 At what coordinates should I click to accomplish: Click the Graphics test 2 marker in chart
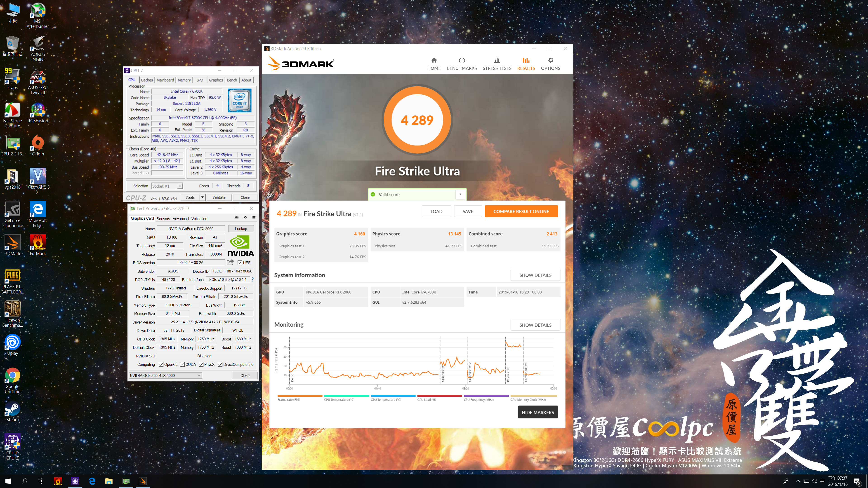point(470,372)
